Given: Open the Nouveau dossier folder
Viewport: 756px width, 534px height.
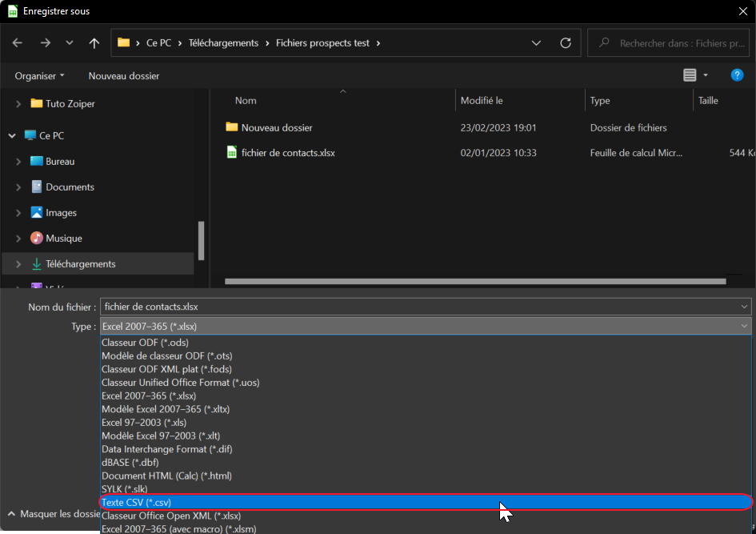Looking at the screenshot, I should tap(276, 127).
